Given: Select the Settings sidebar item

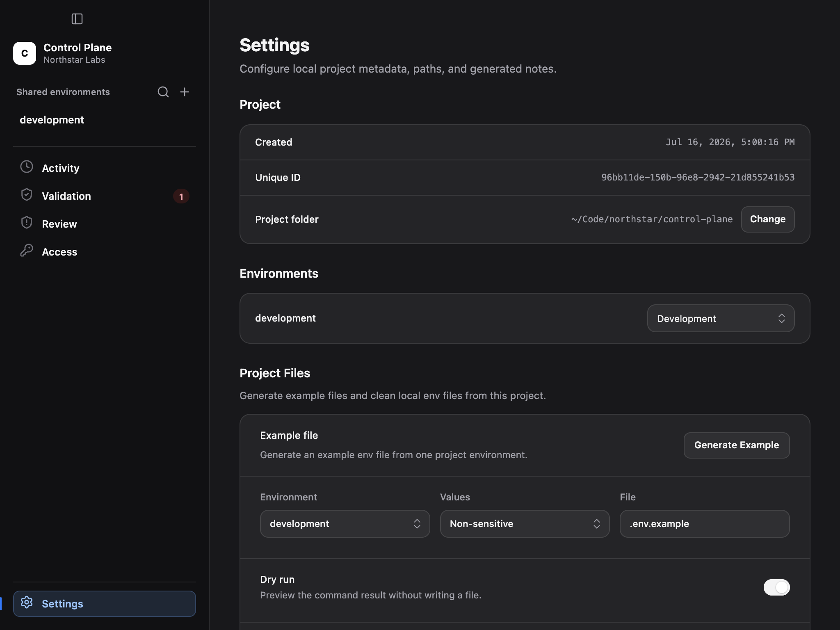Looking at the screenshot, I should point(104,604).
